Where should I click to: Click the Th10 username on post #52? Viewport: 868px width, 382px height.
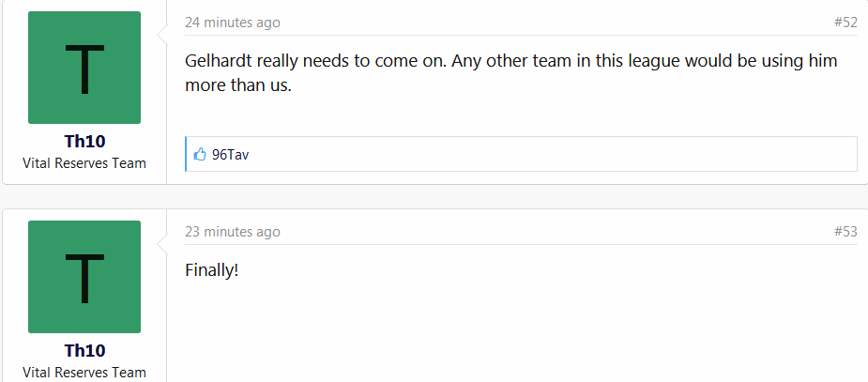point(84,142)
